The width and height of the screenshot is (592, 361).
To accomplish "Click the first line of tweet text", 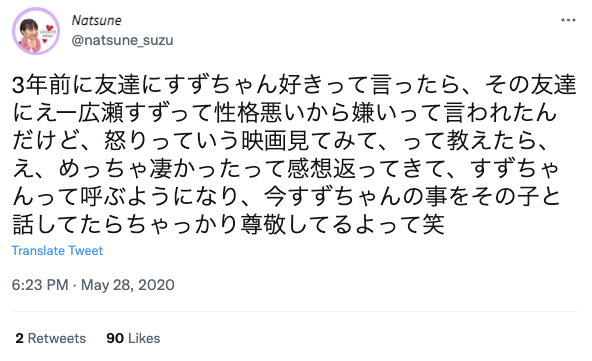I will click(x=294, y=85).
